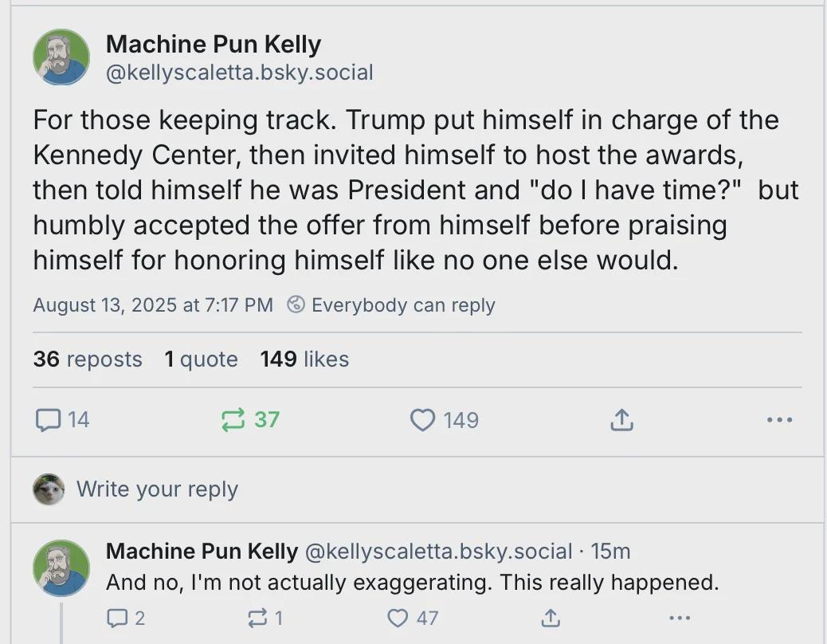Screen dimensions: 827x644
Task: Open the author's avatar on the reply
Action: pos(61,567)
